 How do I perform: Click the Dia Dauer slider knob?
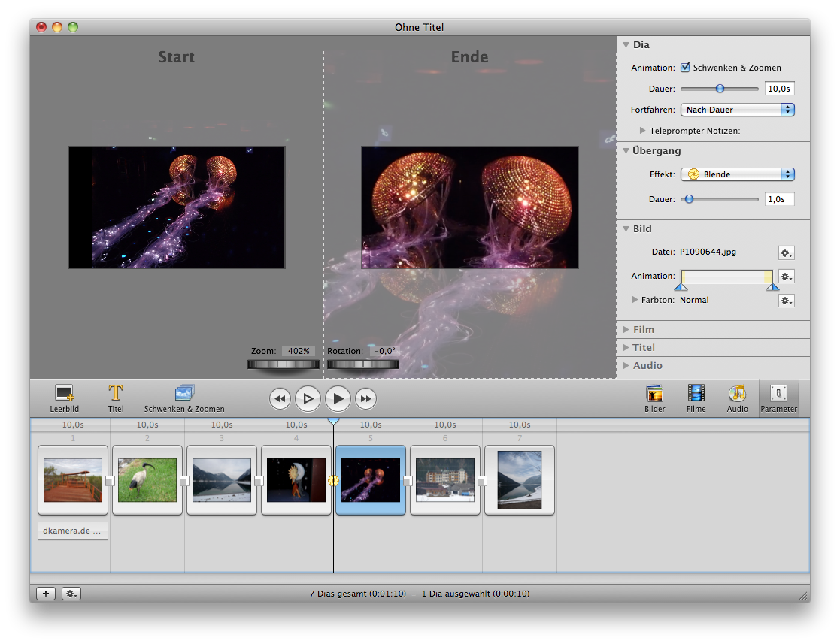tap(720, 89)
